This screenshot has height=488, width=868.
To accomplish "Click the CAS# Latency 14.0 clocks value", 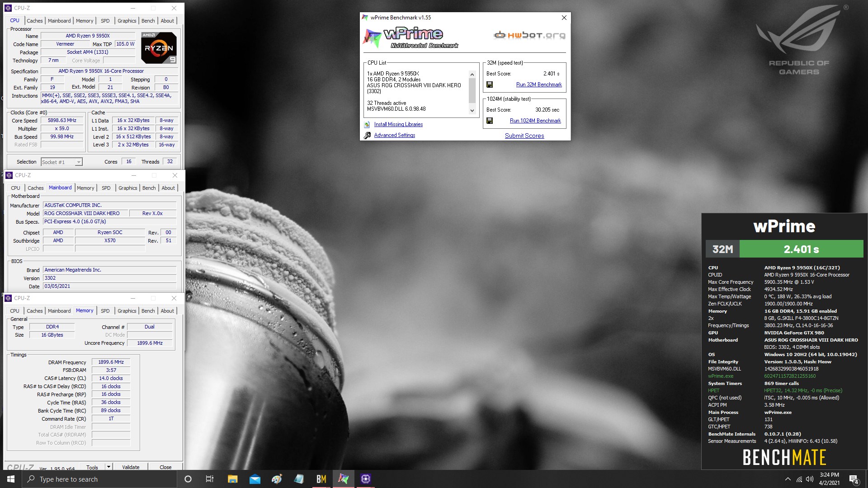I will point(111,378).
